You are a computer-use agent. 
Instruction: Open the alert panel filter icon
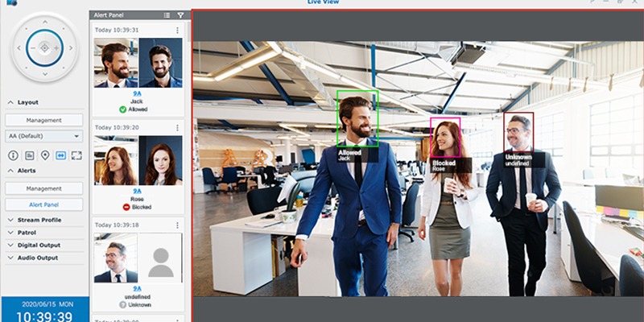180,15
